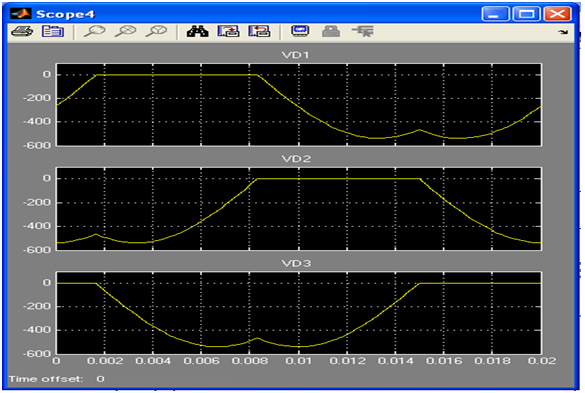Click inside the VD1 plot area
The width and height of the screenshot is (585, 393).
coord(298,105)
